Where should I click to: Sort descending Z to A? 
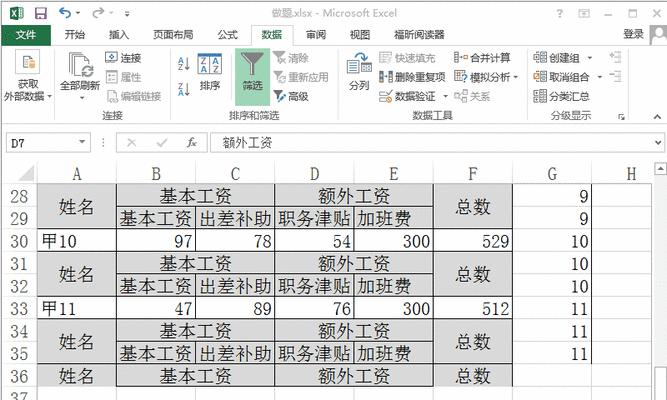(184, 89)
